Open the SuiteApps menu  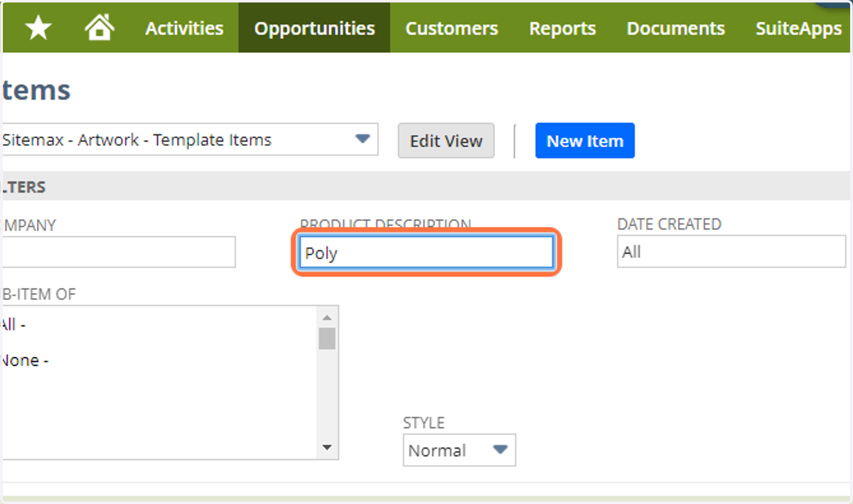coord(798,28)
